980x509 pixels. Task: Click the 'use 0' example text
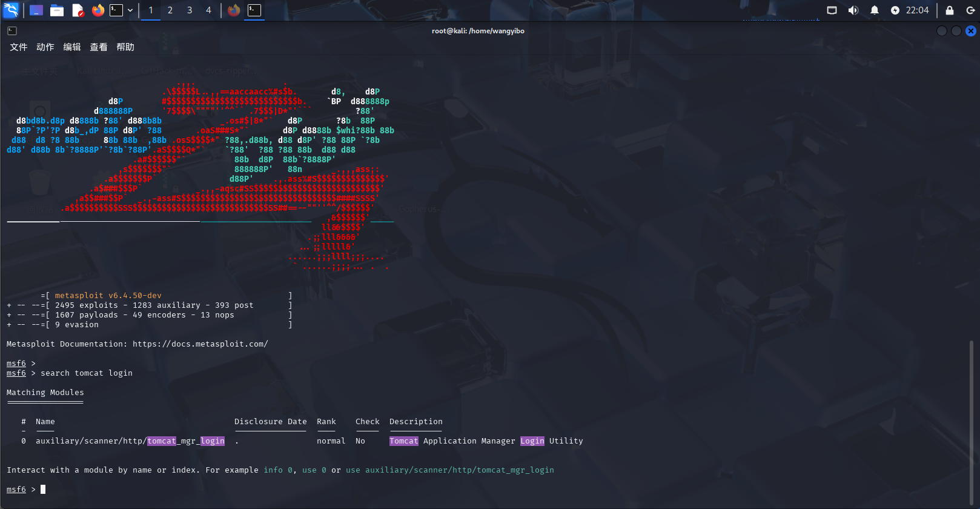coord(314,470)
